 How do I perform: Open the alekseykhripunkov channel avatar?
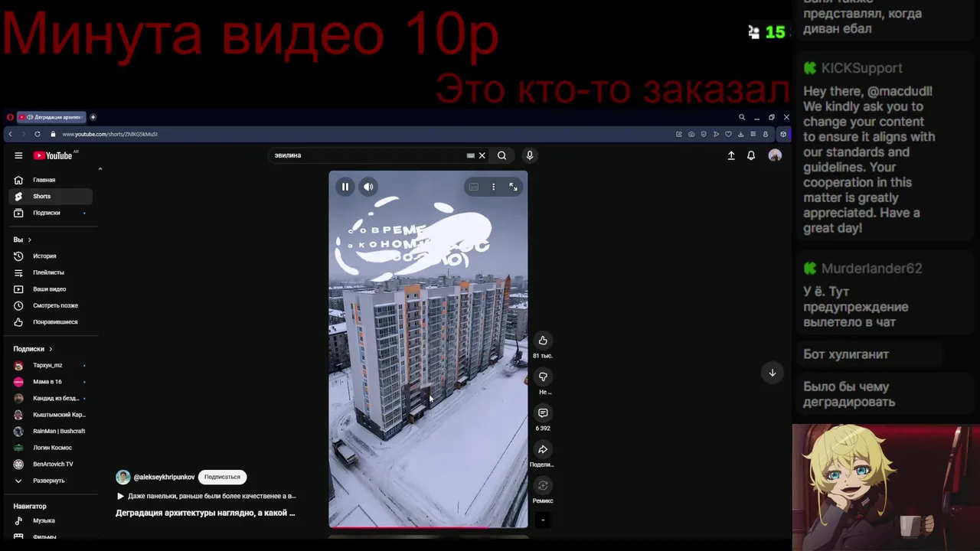coord(122,477)
